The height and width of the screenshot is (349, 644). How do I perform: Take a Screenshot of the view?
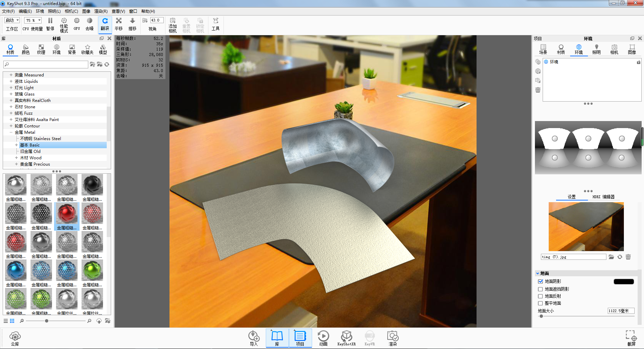(631, 338)
